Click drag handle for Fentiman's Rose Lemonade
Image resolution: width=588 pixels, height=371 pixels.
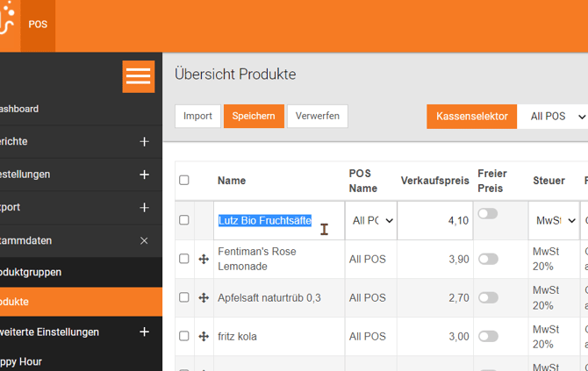[x=204, y=259]
